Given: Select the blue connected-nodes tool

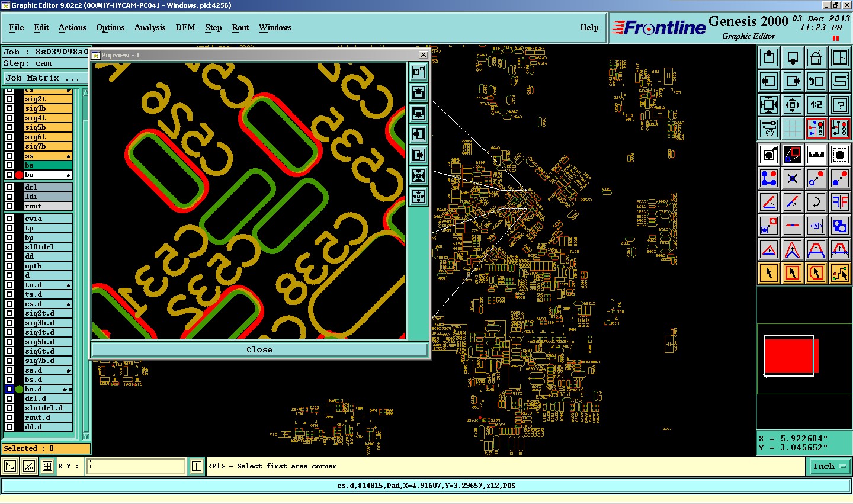Looking at the screenshot, I should 769,178.
